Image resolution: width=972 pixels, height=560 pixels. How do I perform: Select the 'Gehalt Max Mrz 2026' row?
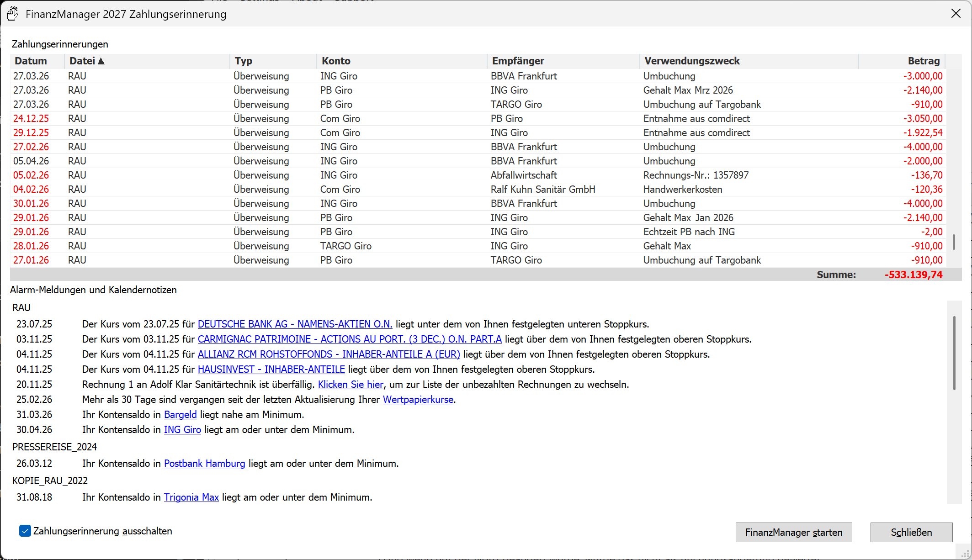478,90
